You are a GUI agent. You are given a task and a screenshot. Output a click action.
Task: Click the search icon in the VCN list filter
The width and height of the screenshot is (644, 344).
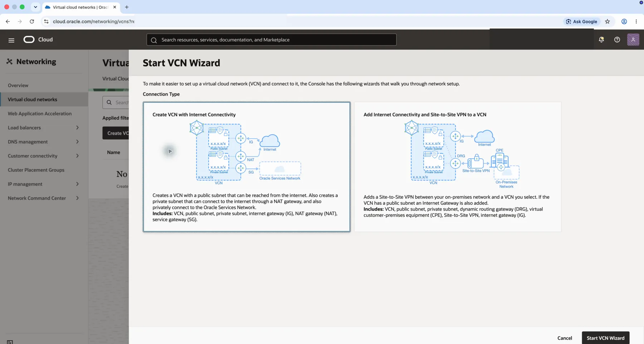click(x=109, y=102)
